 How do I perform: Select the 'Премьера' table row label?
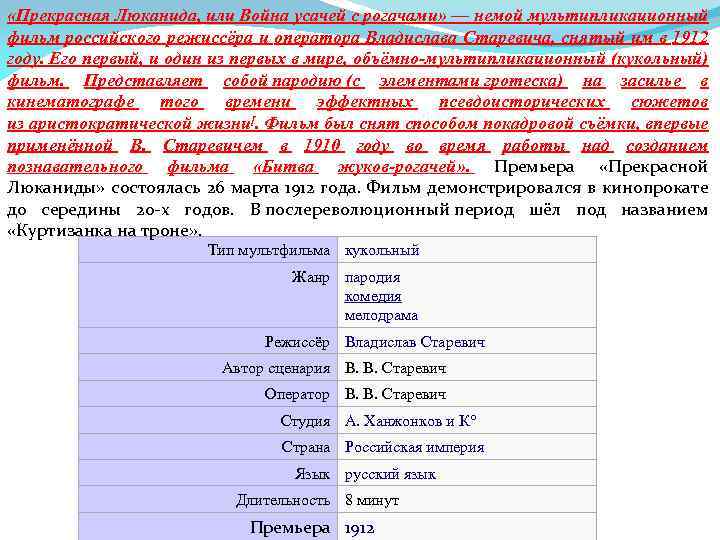point(290,528)
